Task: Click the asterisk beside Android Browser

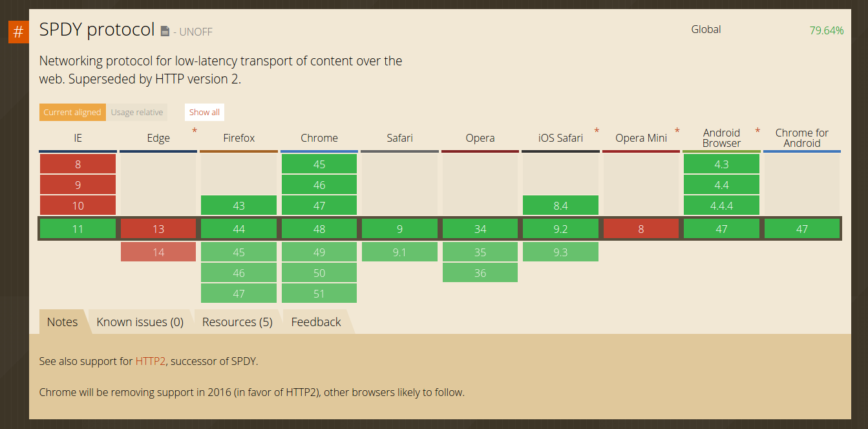Action: (x=757, y=132)
